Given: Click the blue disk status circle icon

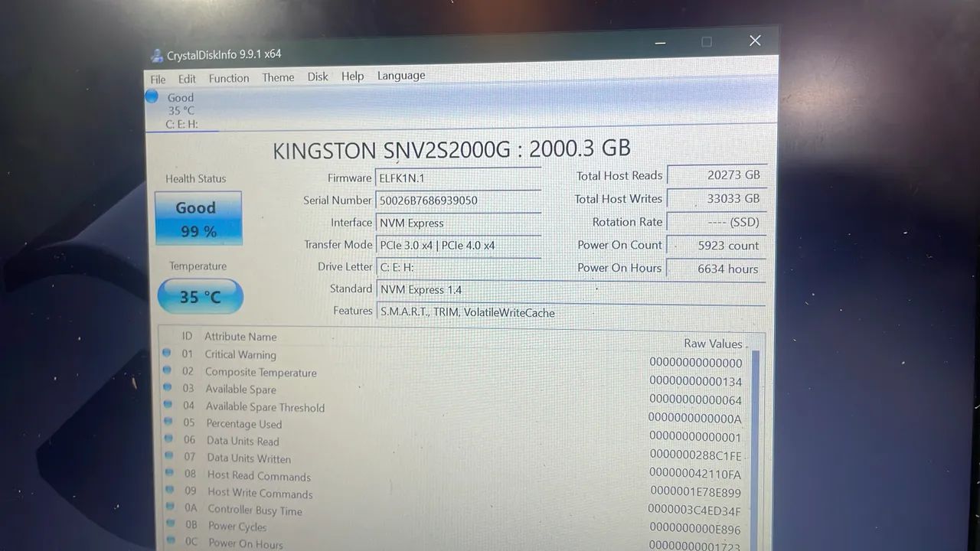Looking at the screenshot, I should coord(152,96).
